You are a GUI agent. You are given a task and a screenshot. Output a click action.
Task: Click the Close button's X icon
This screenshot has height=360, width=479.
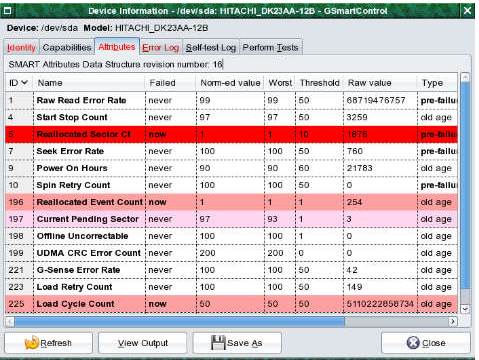(x=413, y=343)
